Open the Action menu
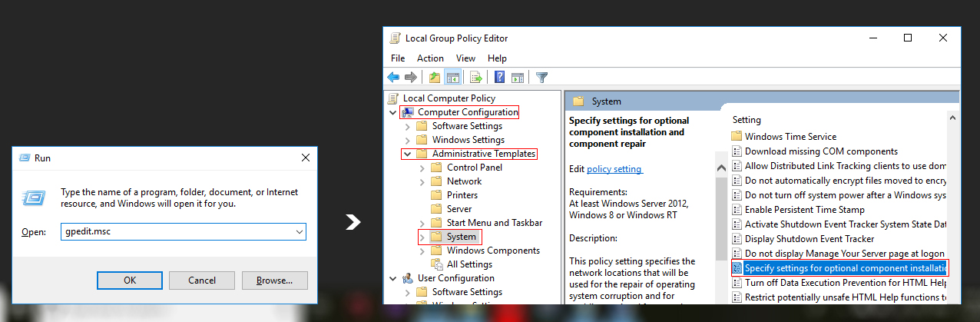 430,58
